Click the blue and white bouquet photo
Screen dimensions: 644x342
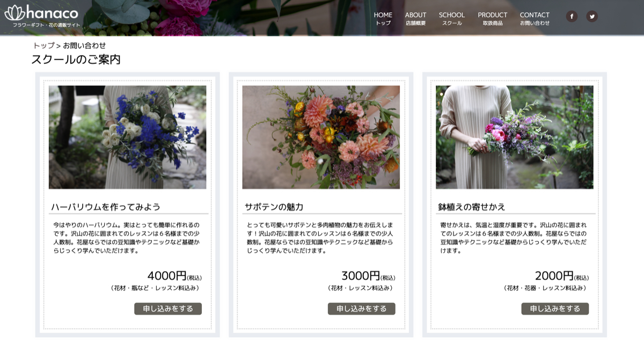pos(127,137)
